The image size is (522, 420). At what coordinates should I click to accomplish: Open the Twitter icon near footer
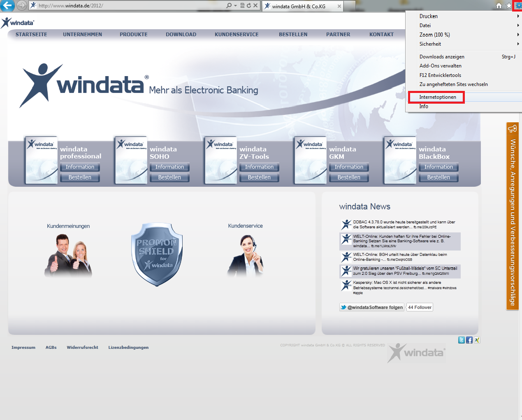pyautogui.click(x=462, y=340)
